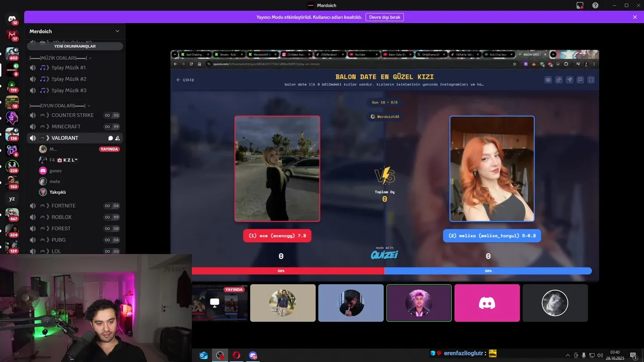Toggle system volume speaker icon in tray
Screen dimensions: 644x362
coord(599,355)
